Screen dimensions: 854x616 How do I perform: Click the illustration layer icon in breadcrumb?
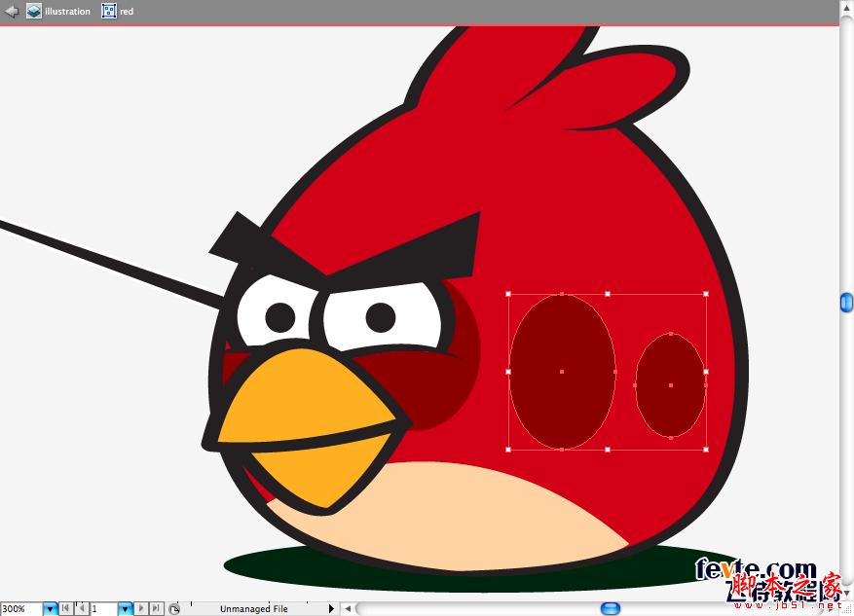[x=34, y=11]
